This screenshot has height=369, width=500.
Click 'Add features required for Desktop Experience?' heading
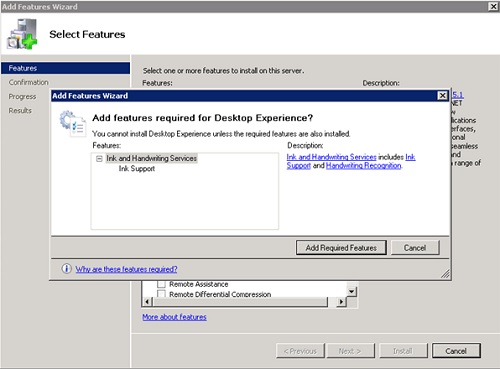point(203,118)
